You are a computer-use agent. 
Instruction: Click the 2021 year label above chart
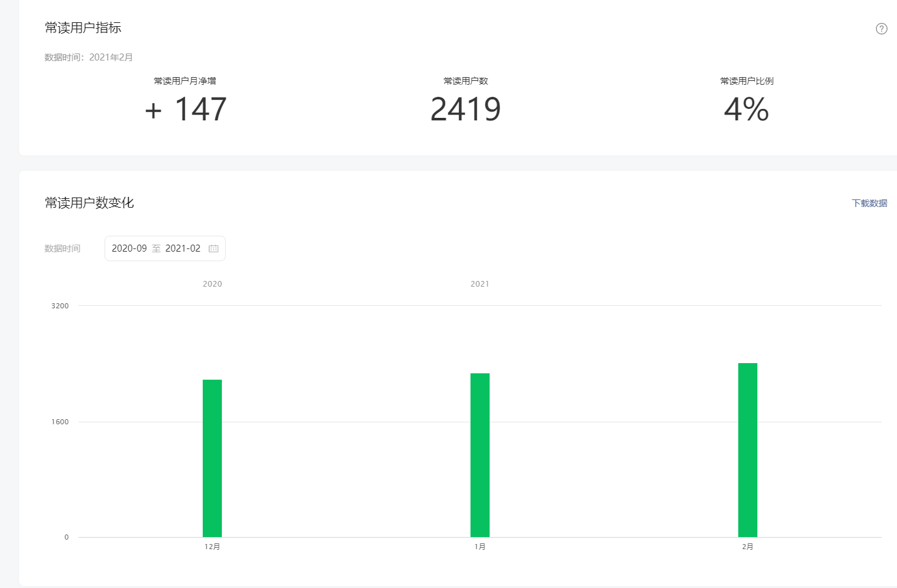480,284
